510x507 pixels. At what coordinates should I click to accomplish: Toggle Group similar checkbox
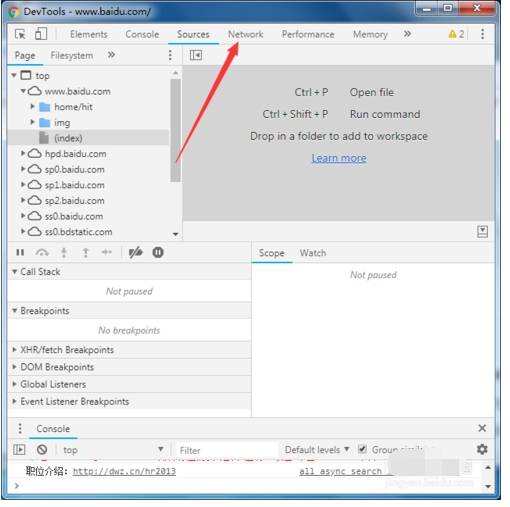(x=362, y=449)
